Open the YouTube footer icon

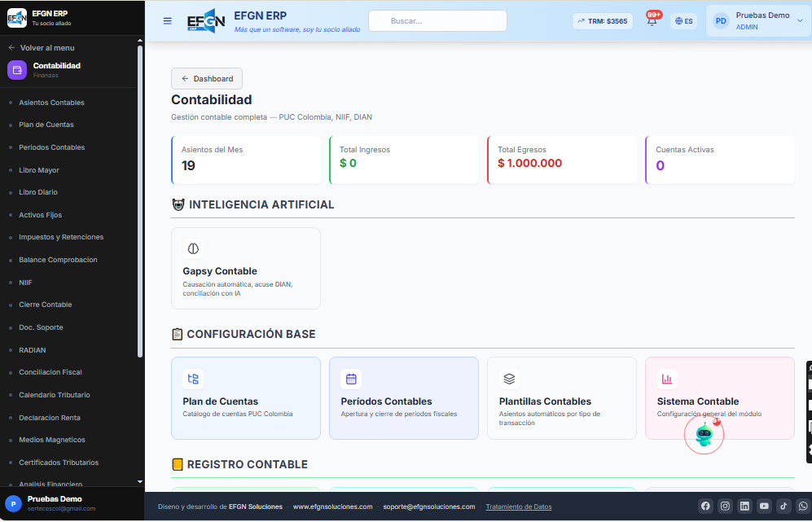[x=765, y=506]
